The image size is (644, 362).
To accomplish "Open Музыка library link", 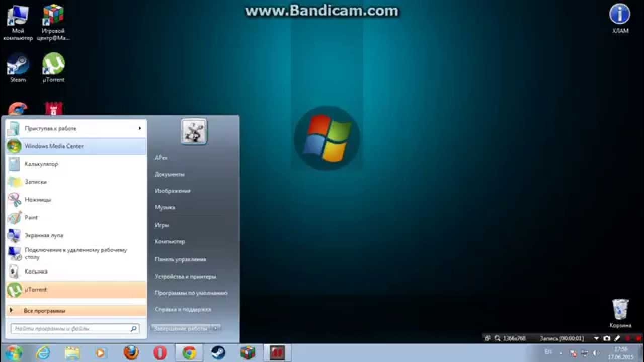I will point(165,207).
